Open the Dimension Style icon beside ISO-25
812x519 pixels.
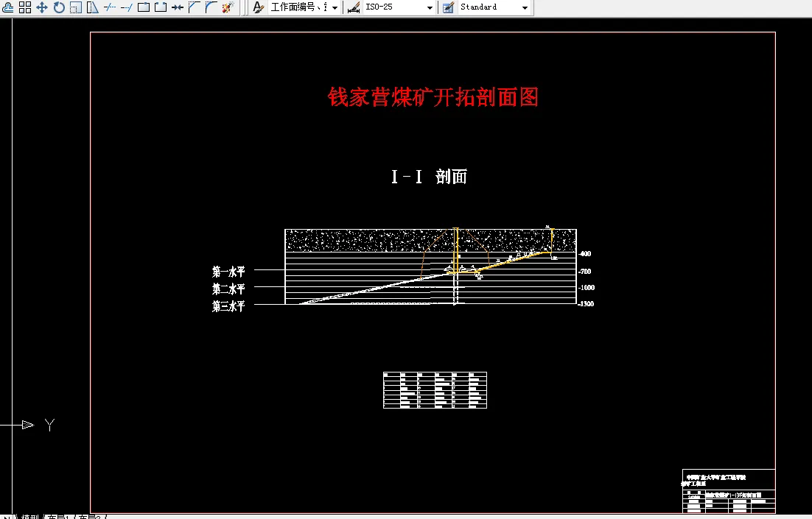tap(354, 7)
